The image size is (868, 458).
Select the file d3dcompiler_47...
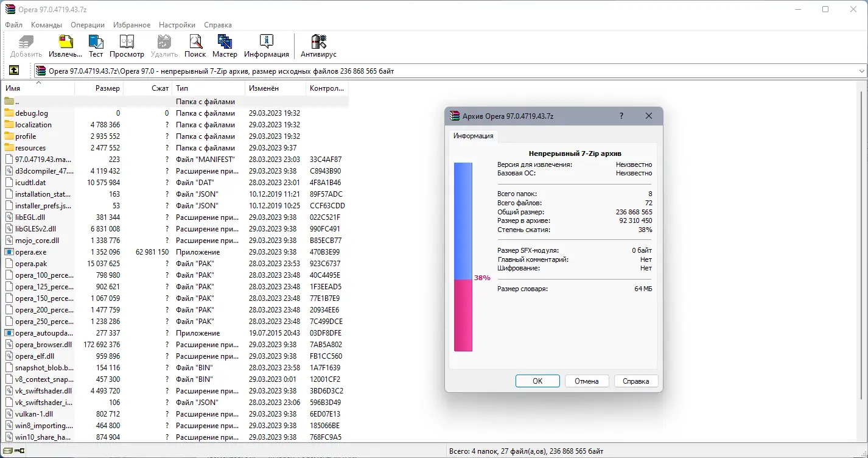44,171
